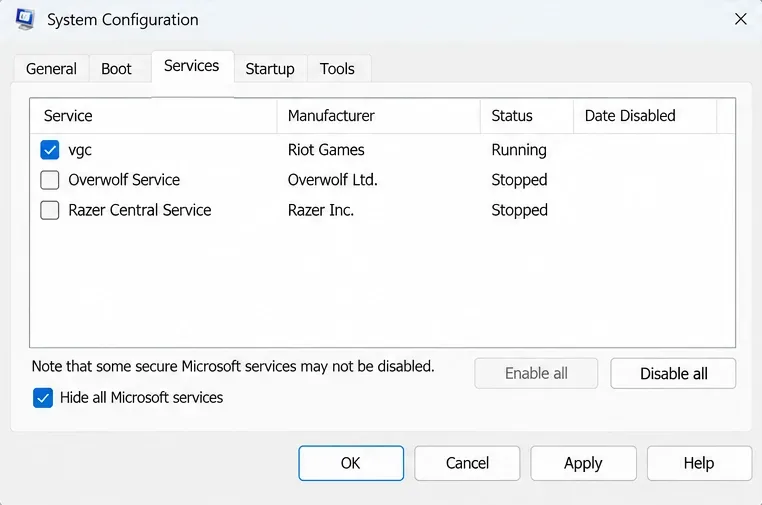
Task: Click the Riot Games manufacturer cell
Action: (326, 150)
